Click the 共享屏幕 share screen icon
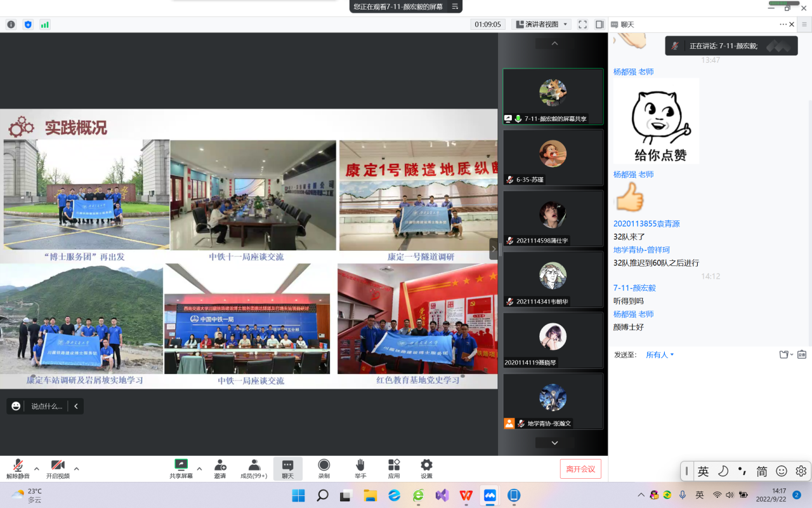Image resolution: width=812 pixels, height=508 pixels. tap(181, 468)
